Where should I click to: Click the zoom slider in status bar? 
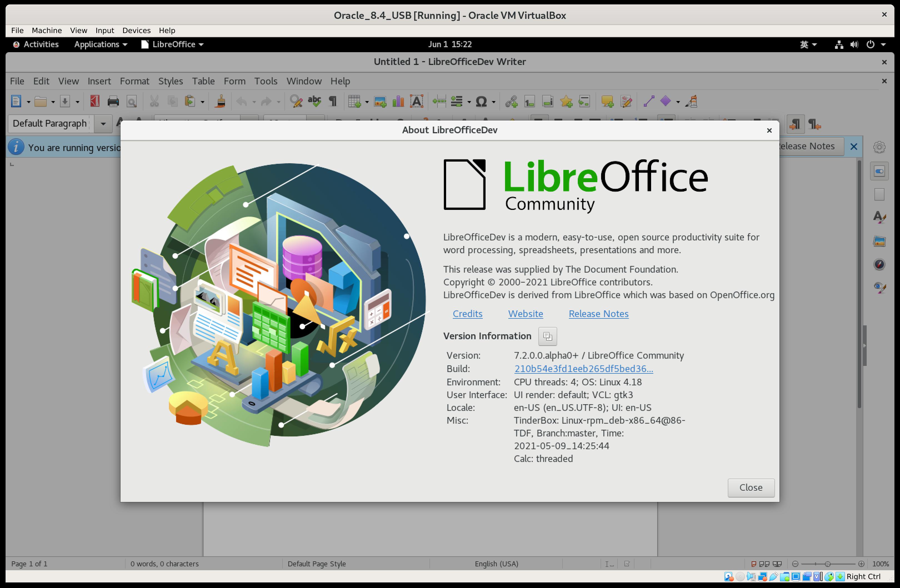point(828,564)
